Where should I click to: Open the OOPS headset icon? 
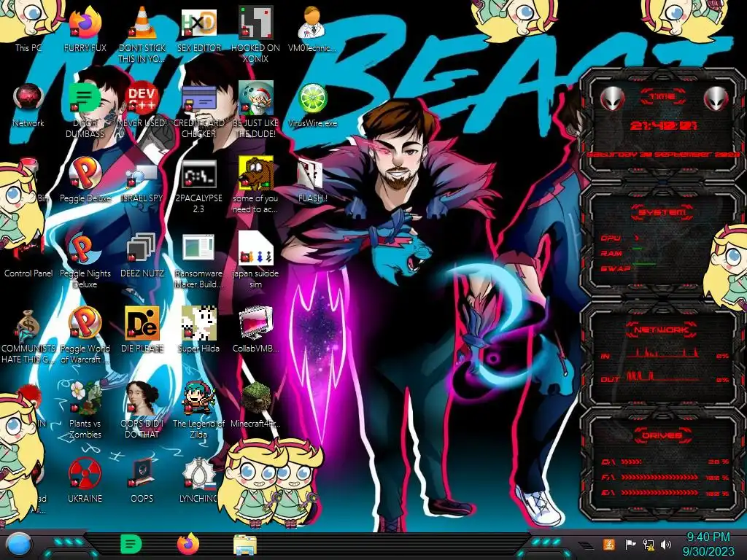pyautogui.click(x=142, y=481)
